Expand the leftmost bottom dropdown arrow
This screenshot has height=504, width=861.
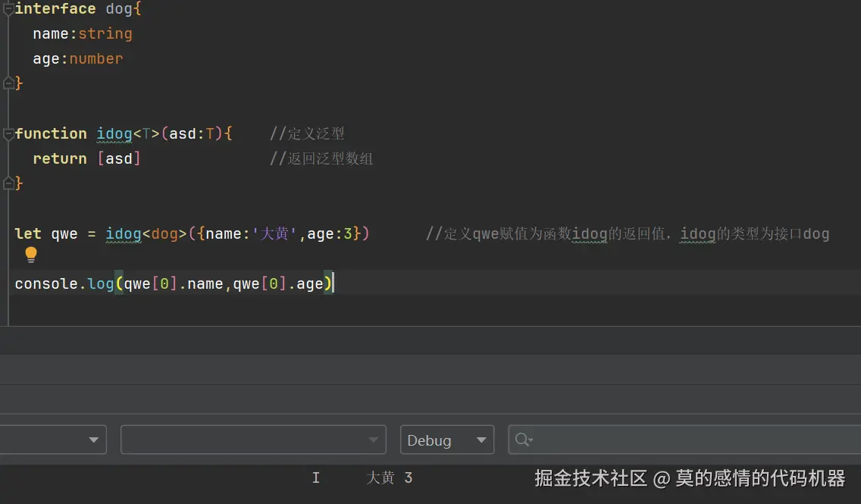(x=93, y=440)
